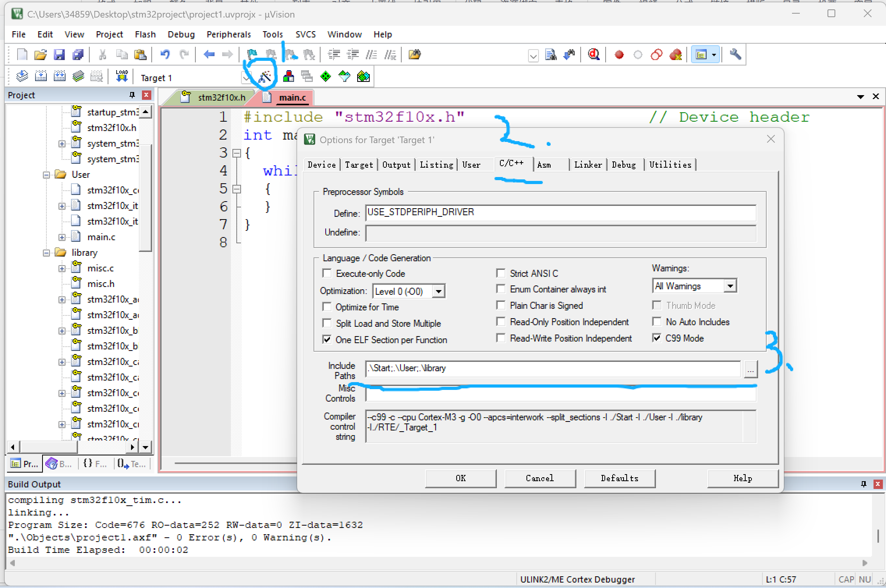Click the Defaults button
The height and width of the screenshot is (588, 886).
619,478
